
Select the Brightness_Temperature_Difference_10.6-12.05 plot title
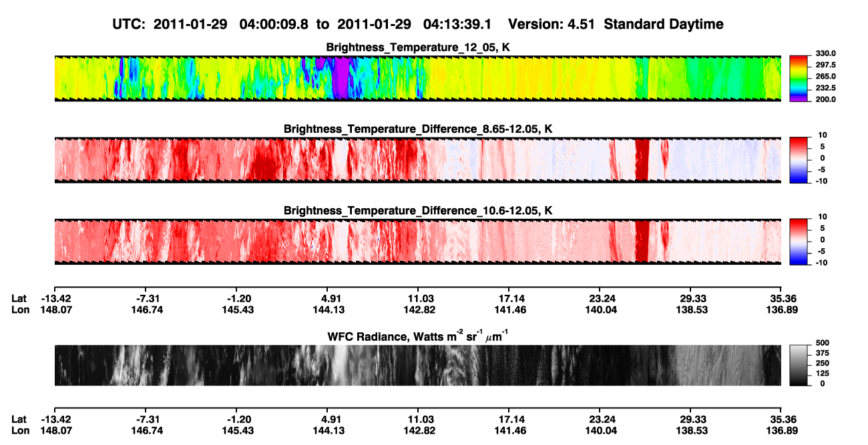coord(418,211)
